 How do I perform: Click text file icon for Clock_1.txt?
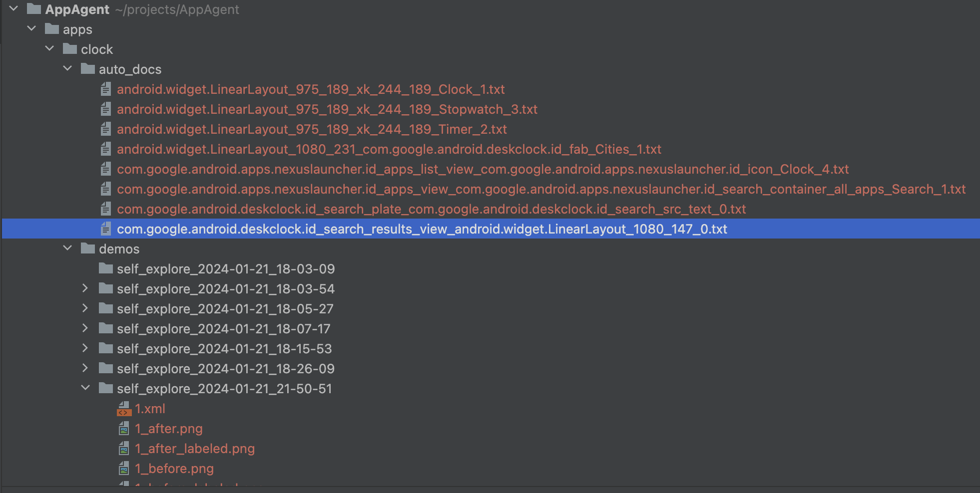pyautogui.click(x=106, y=89)
